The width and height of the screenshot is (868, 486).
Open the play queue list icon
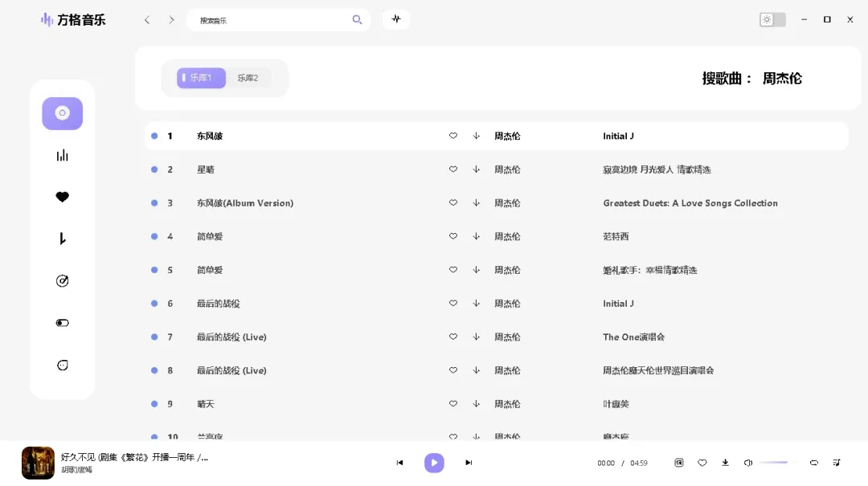coord(837,463)
